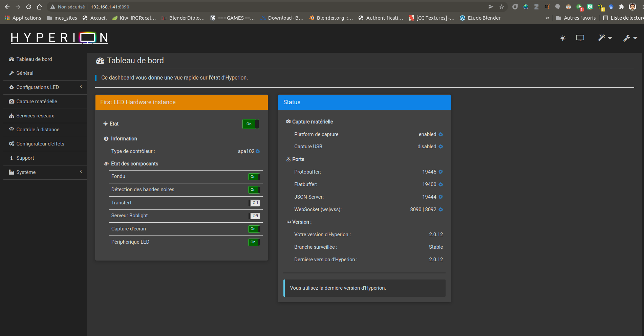Click gear beside Capture USB disabled
644x336 pixels.
pos(441,147)
